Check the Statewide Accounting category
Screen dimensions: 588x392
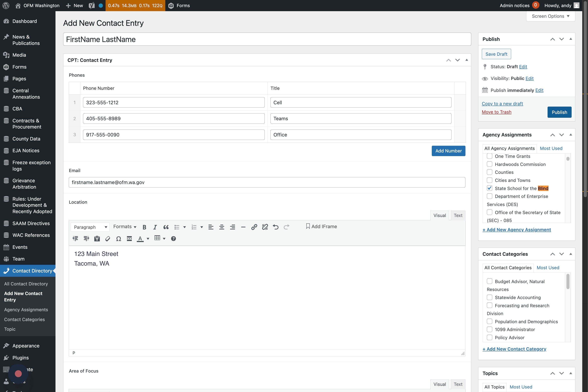489,298
